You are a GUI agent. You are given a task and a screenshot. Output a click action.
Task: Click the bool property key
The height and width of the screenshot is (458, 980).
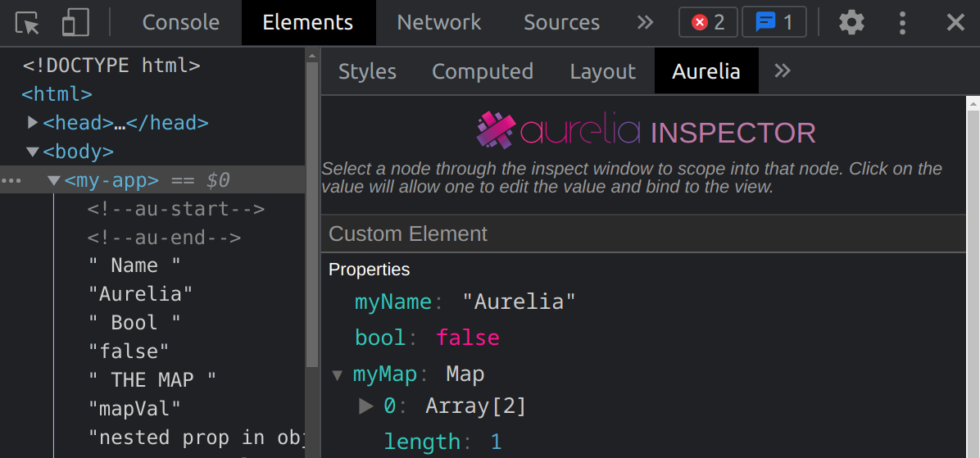380,338
